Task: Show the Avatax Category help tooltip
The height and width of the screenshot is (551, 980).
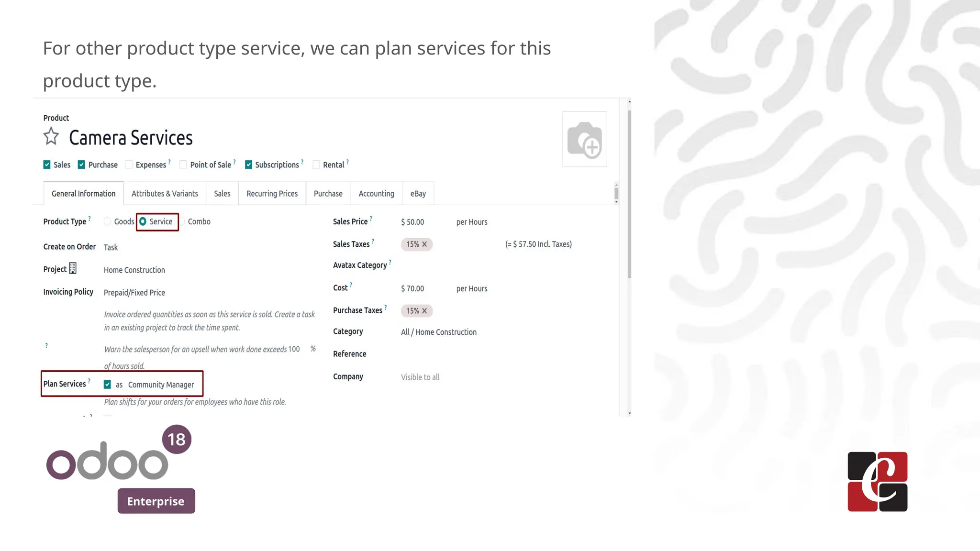Action: (390, 262)
